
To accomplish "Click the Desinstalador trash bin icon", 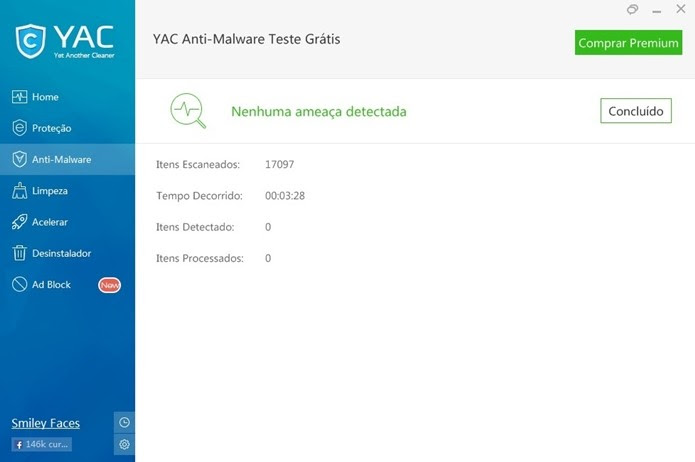I will coord(20,253).
